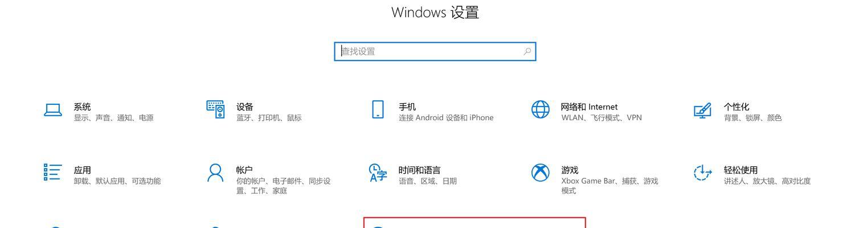Image resolution: width=868 pixels, height=228 pixels.
Task: Click the person silhouette icon for 帐户
Action: [215, 172]
